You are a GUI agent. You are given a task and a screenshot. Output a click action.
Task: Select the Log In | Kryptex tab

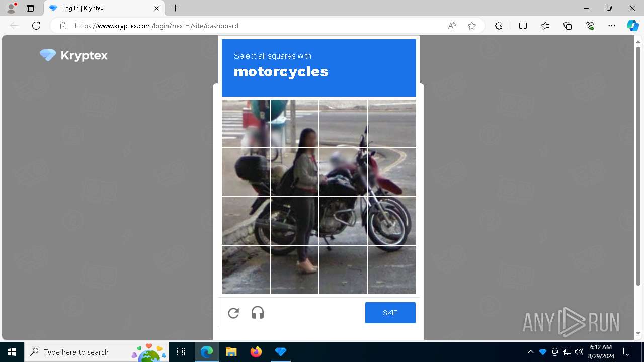(x=104, y=8)
